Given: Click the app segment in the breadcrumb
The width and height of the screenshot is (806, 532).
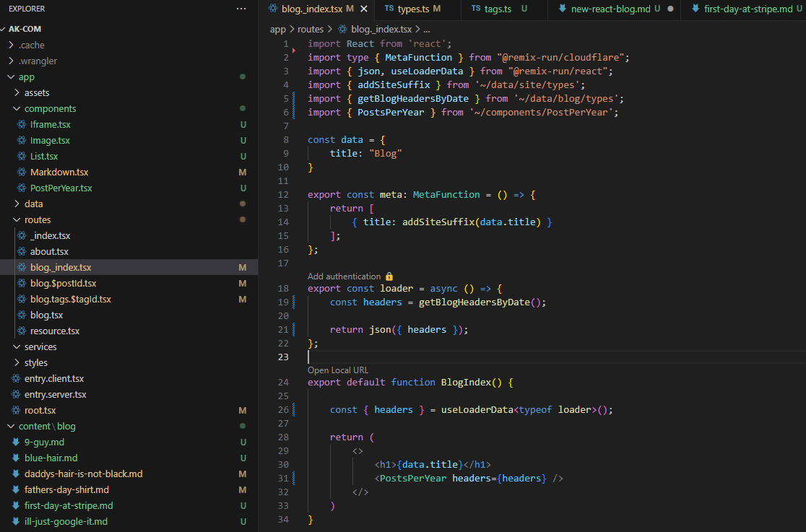Looking at the screenshot, I should [x=277, y=30].
